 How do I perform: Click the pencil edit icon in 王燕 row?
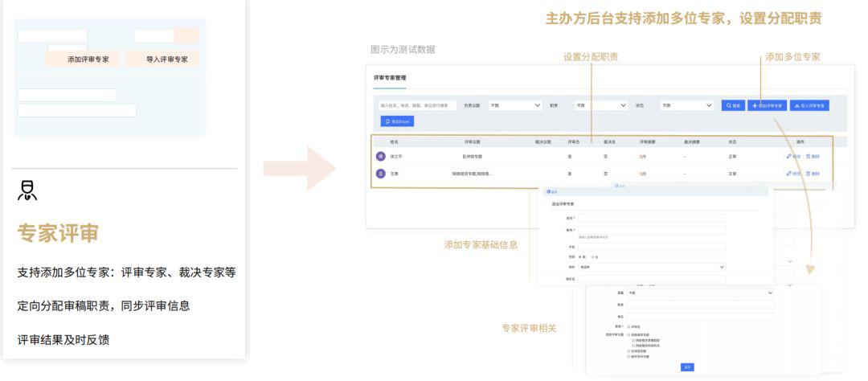click(789, 174)
